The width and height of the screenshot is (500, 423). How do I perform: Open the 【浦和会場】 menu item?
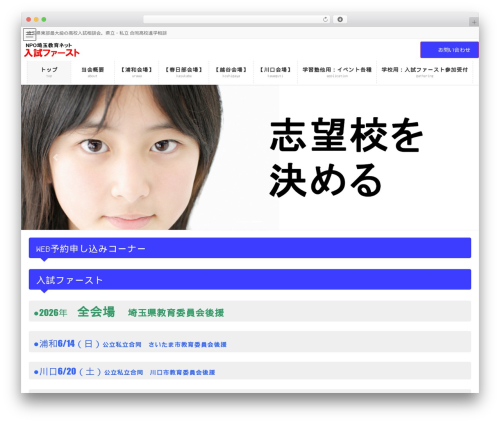point(137,72)
